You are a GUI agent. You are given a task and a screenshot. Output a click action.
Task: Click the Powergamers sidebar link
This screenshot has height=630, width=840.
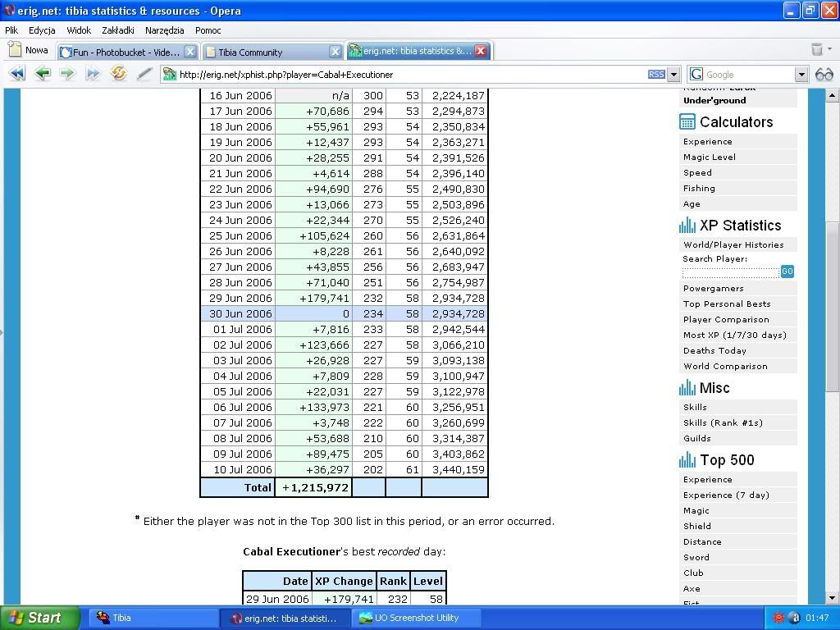713,288
